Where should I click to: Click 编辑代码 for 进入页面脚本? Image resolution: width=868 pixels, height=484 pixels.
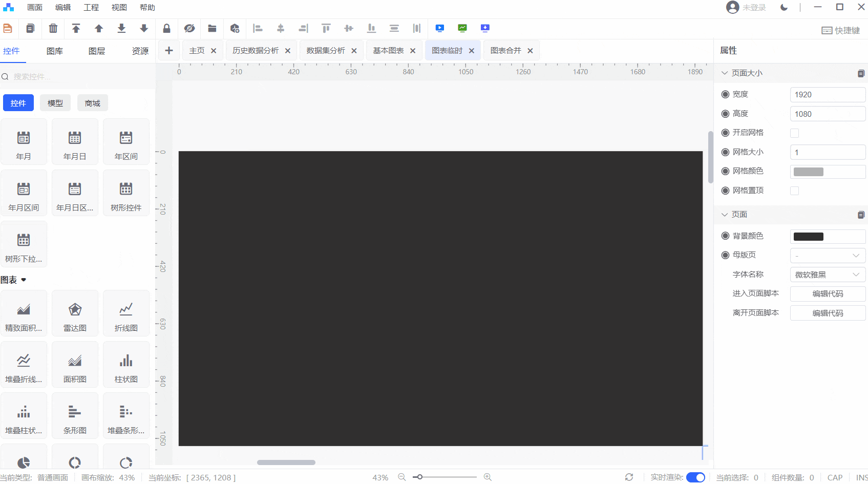point(827,294)
